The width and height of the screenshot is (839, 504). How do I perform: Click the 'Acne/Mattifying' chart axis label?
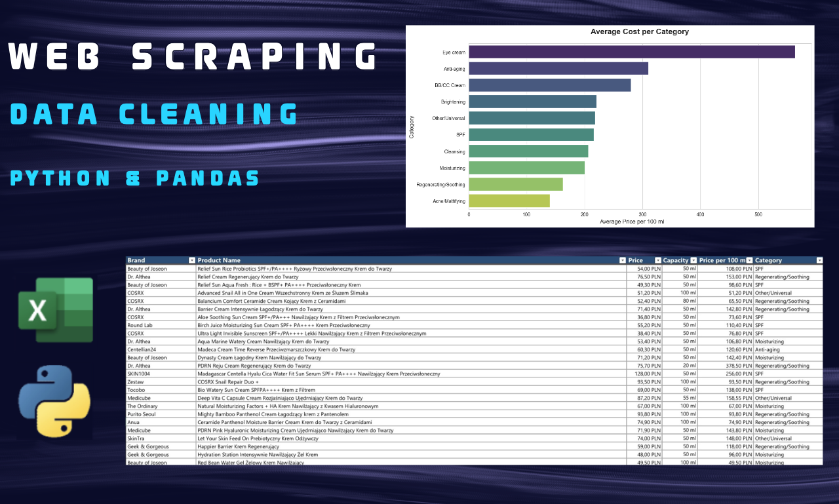coord(449,201)
